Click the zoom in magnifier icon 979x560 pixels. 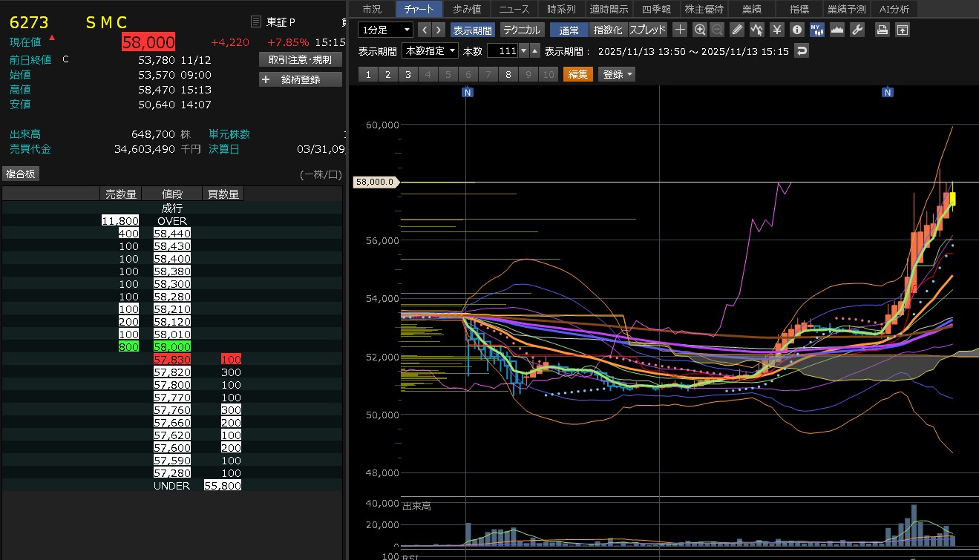pos(700,30)
